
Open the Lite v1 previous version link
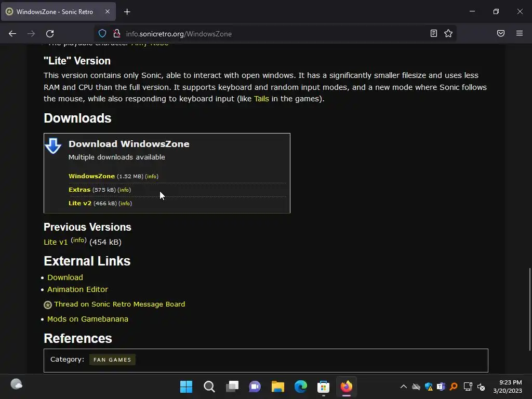pyautogui.click(x=56, y=242)
